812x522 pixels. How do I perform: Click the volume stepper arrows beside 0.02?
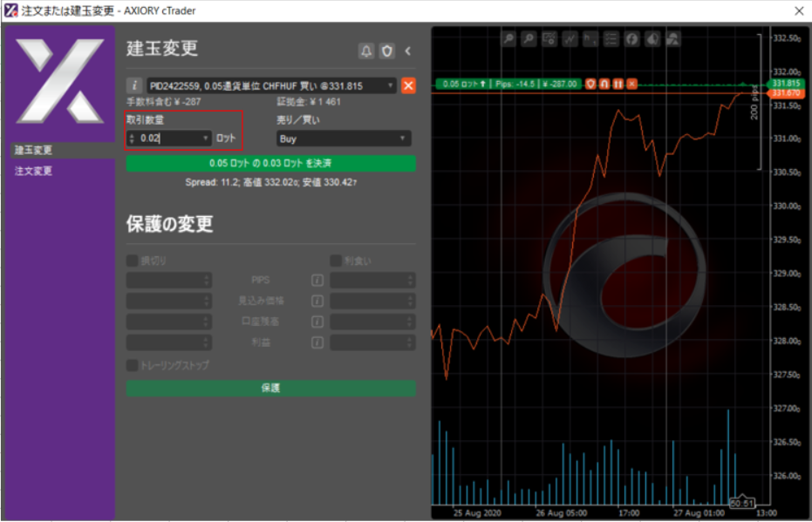pos(132,139)
